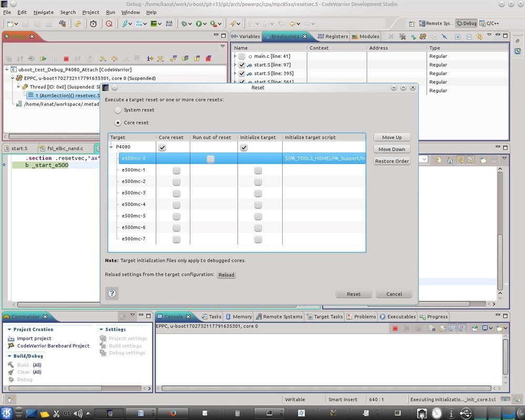525x420 pixels.
Task: Disable the start.S line 97 breakpoint checkbox
Action: pyautogui.click(x=241, y=65)
